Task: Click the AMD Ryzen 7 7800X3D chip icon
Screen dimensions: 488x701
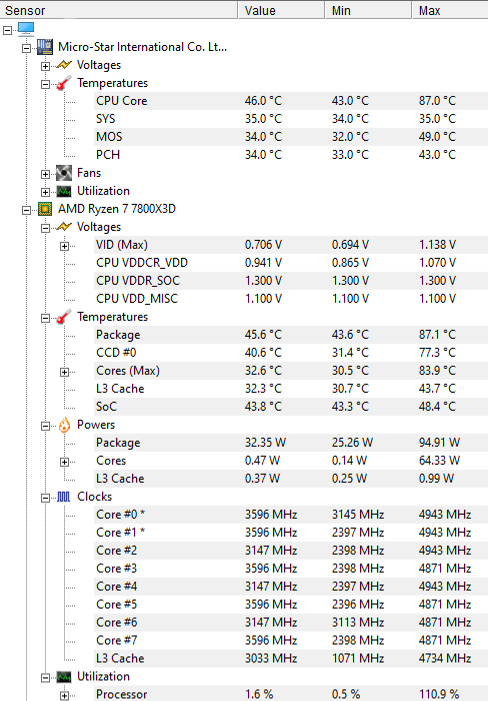Action: (45, 209)
